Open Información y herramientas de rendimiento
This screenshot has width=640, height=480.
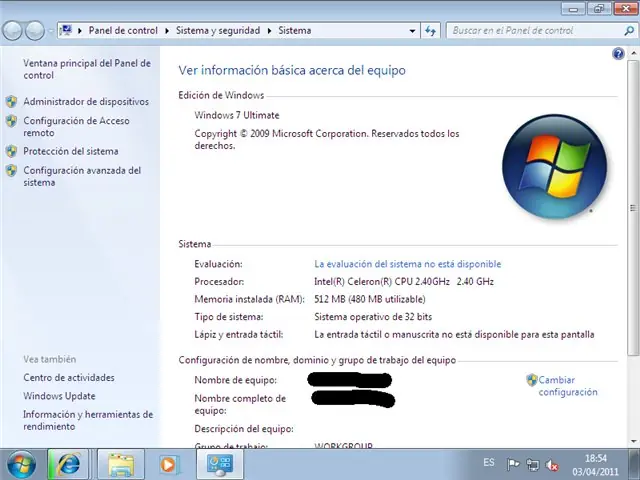click(x=88, y=420)
